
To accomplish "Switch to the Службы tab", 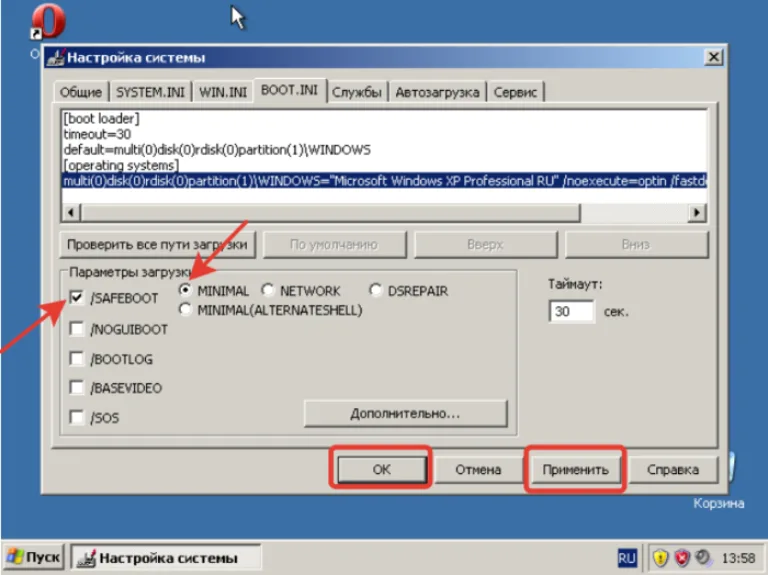I will (x=357, y=92).
